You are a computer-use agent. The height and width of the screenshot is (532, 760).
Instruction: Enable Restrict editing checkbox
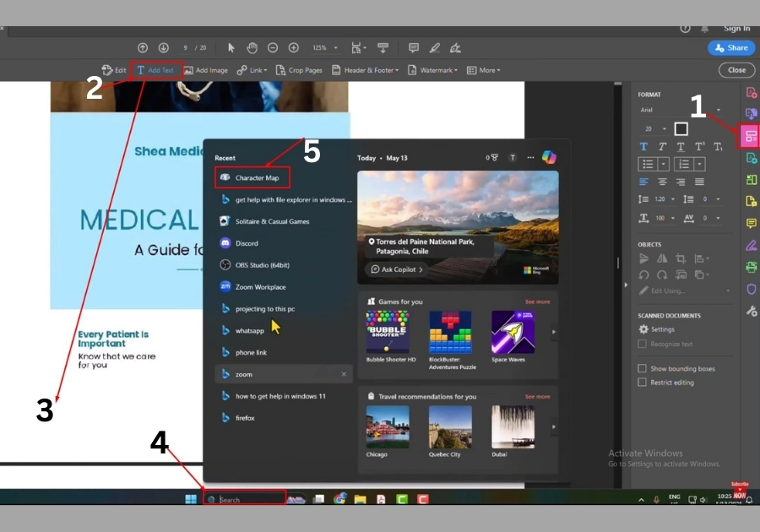coord(643,383)
